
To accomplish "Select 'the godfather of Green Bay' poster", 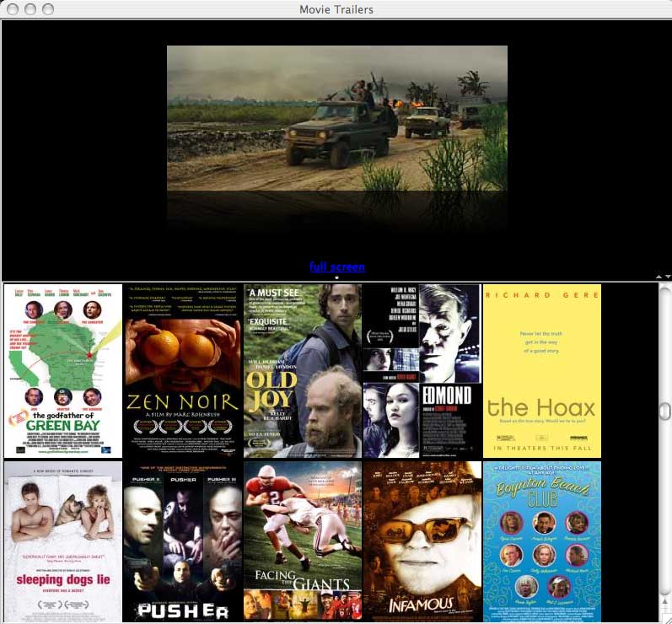I will click(x=63, y=371).
